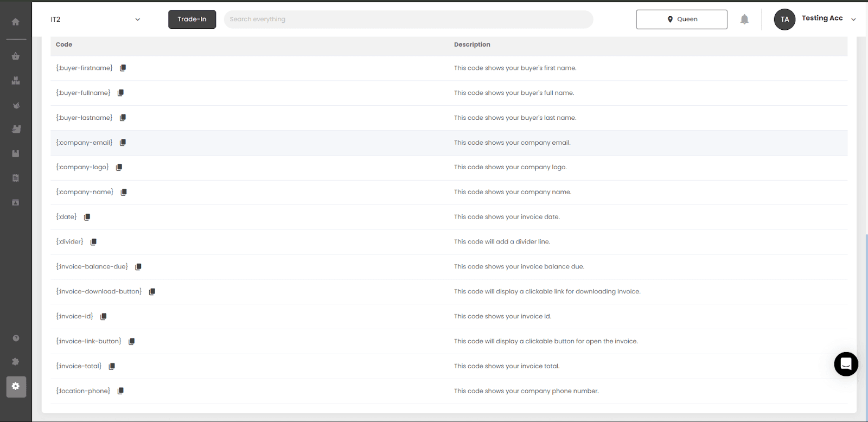Click the invoice-link-button description text
Image resolution: width=868 pixels, height=422 pixels.
tap(546, 341)
